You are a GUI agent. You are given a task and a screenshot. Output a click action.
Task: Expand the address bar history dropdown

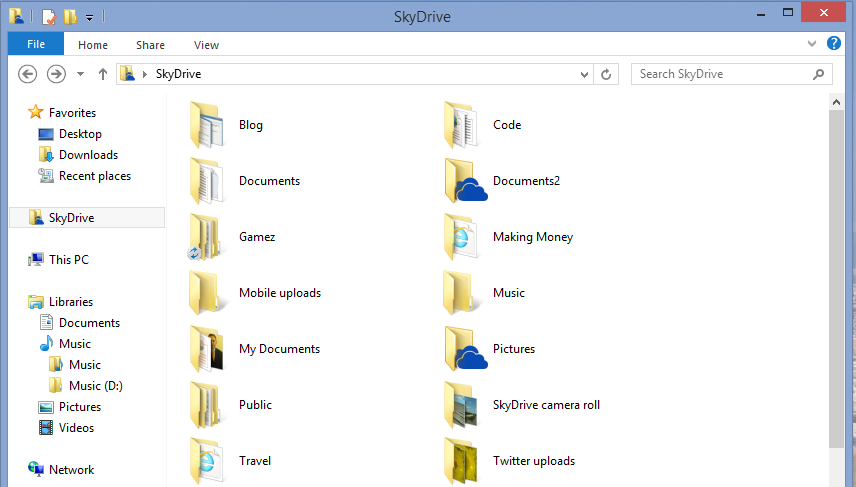pos(584,74)
